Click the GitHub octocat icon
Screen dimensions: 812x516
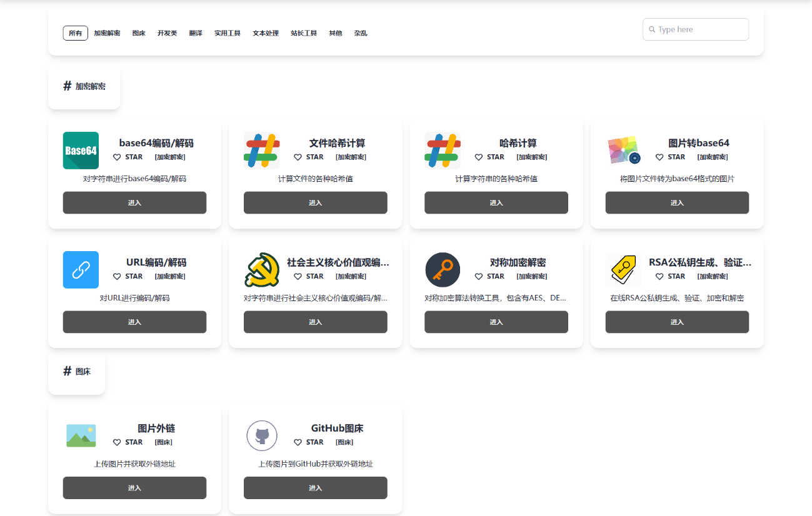point(261,435)
